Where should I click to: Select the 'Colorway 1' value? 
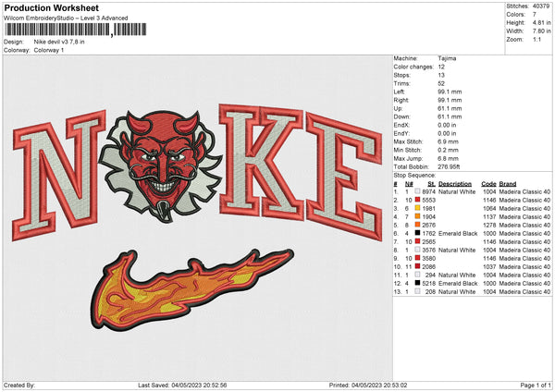click(49, 50)
